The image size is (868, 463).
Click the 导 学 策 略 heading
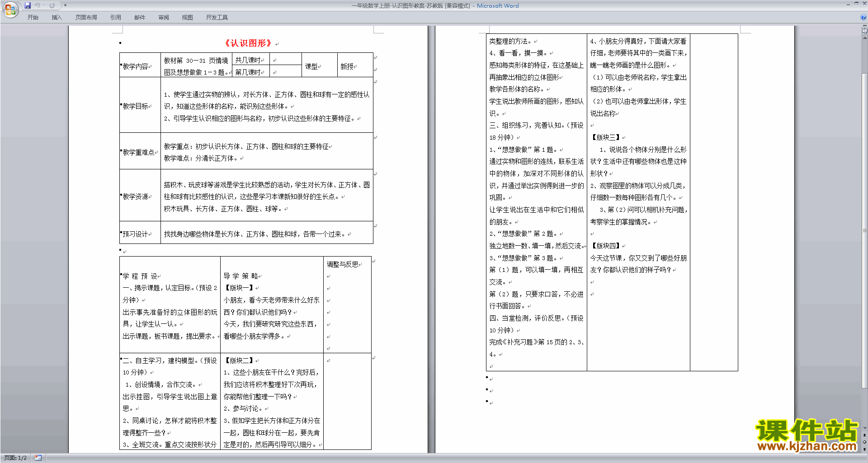(241, 276)
